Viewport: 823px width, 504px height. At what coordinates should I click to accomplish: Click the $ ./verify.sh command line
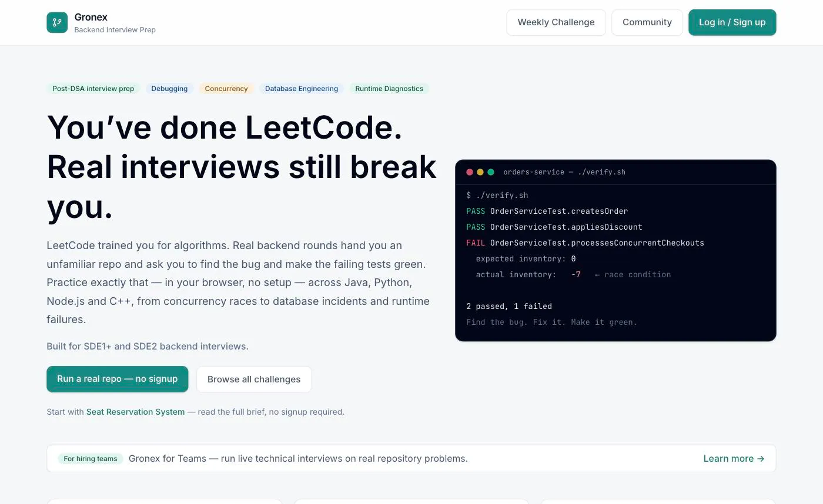497,195
